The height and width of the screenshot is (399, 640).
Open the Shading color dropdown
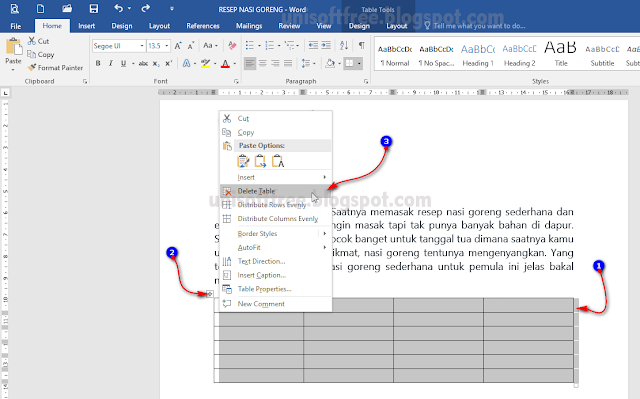pos(339,64)
